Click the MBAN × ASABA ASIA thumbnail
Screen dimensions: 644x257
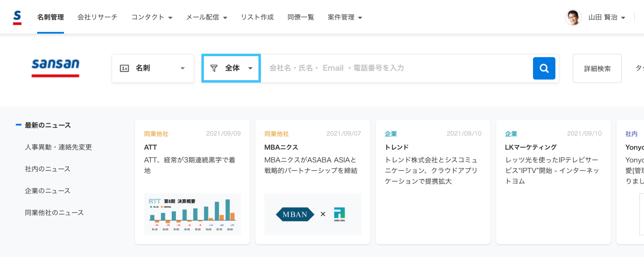(x=313, y=214)
